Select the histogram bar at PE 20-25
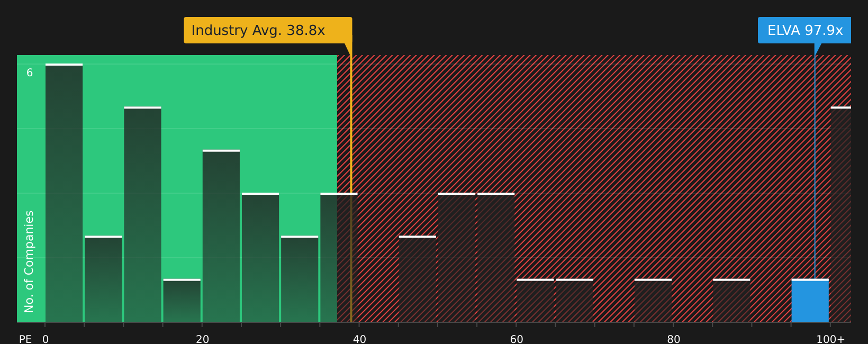Viewport: 868px width, 344px height. tap(221, 236)
